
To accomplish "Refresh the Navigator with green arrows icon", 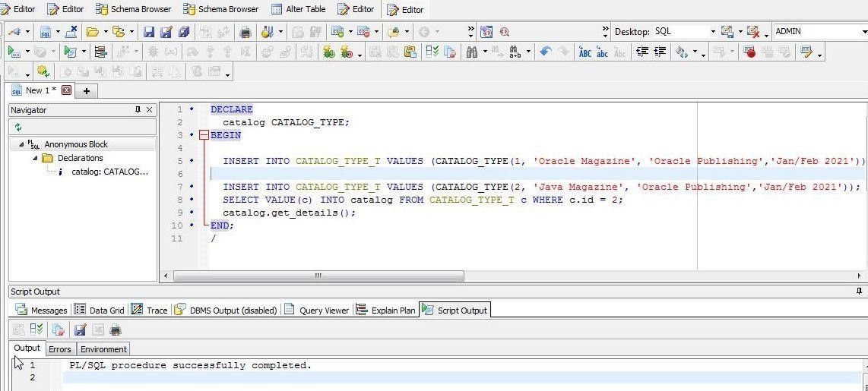I will click(18, 128).
